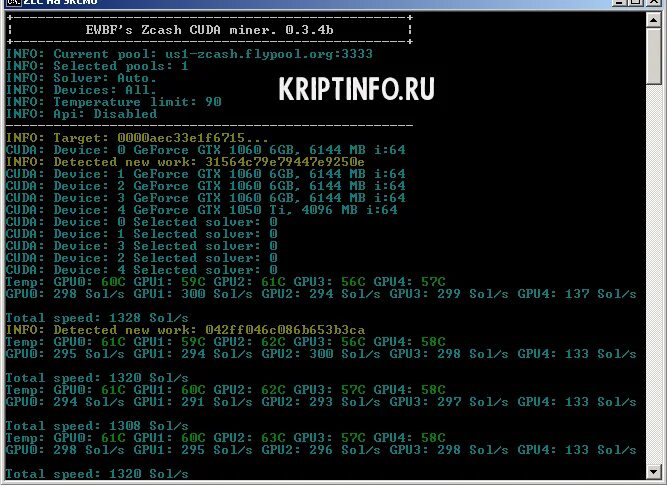The image size is (667, 485).
Task: Click the scrollbar down arrow button
Action: click(x=653, y=471)
